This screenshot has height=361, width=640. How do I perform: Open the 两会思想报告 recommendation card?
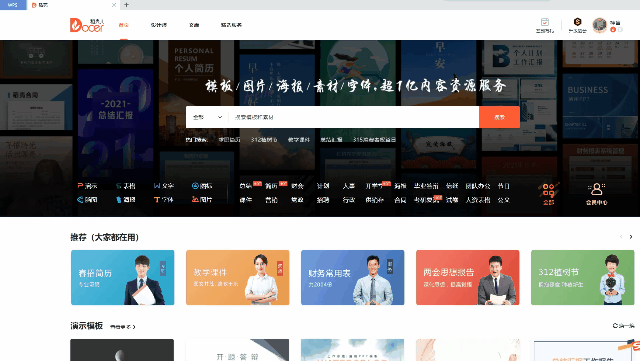coord(468,277)
